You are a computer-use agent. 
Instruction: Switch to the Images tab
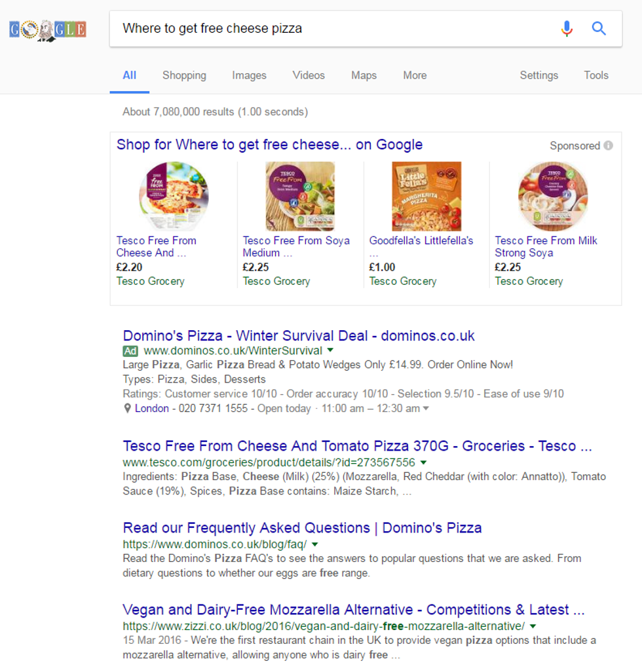coord(249,75)
